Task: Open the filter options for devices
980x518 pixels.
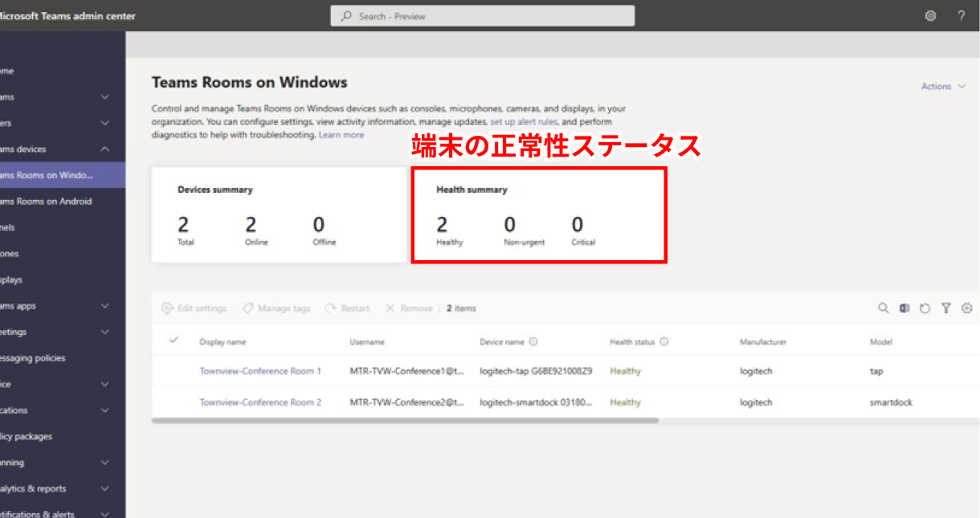Action: (x=946, y=308)
